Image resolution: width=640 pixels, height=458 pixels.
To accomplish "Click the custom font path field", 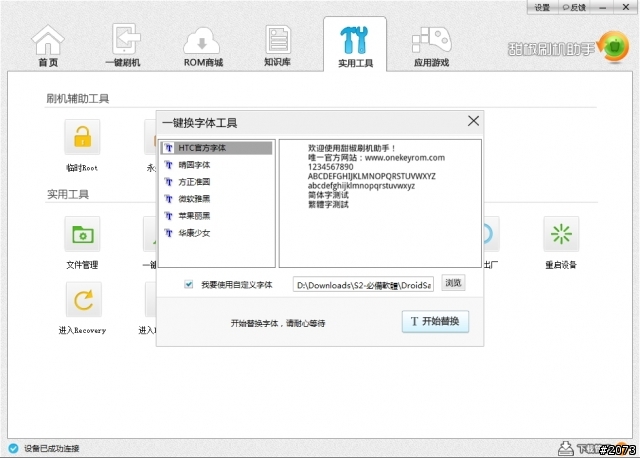I will (x=363, y=285).
